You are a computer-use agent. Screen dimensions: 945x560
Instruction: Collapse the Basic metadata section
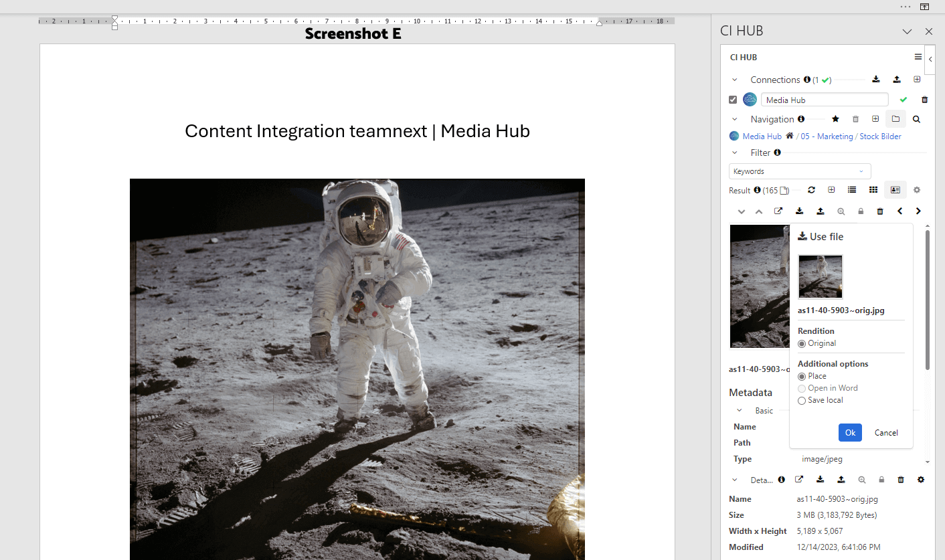tap(740, 411)
